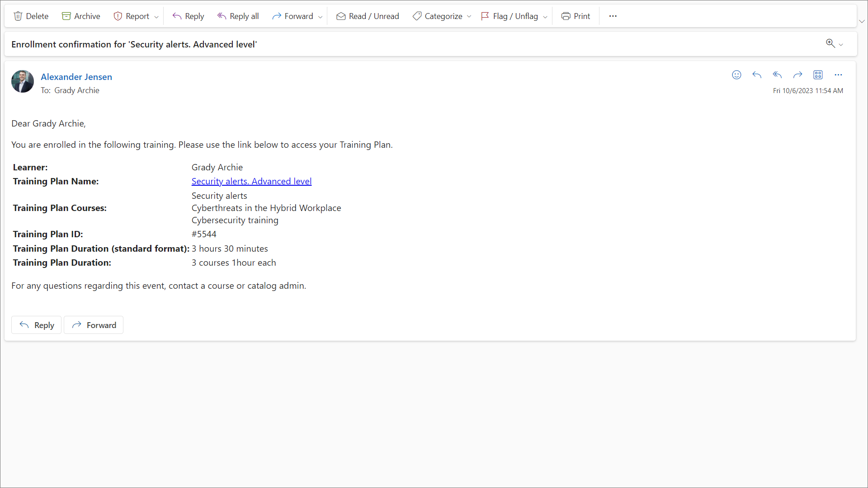Image resolution: width=868 pixels, height=488 pixels.
Task: Click sender name Alexander Jensen
Action: 76,77
